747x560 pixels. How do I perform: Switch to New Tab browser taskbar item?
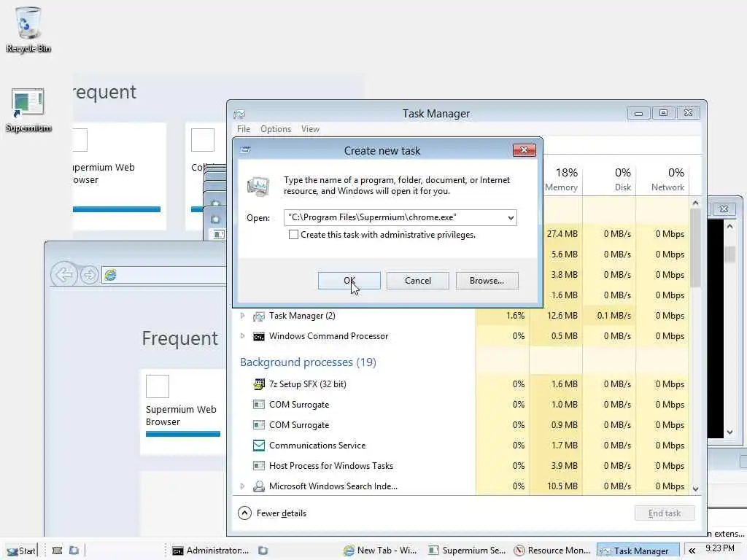(380, 551)
